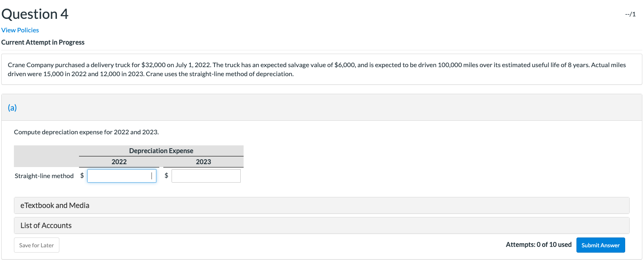Select the Depreciation Expense table header
This screenshot has width=644, height=260.
coord(161,151)
